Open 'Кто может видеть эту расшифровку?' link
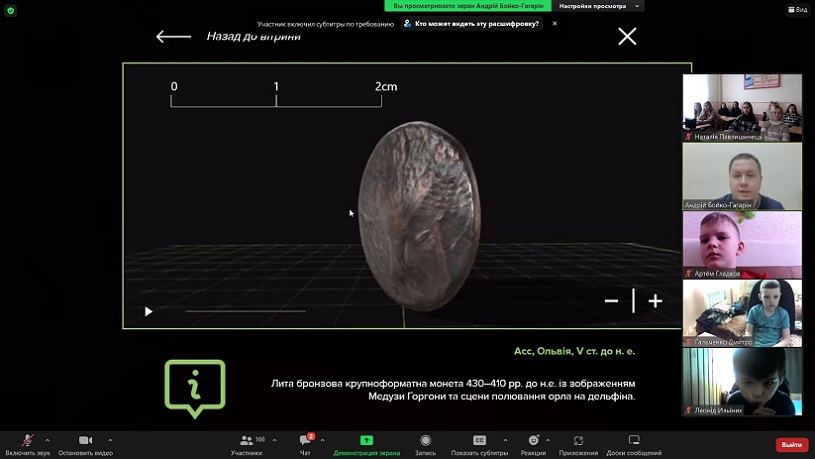815x459 pixels. (472, 23)
